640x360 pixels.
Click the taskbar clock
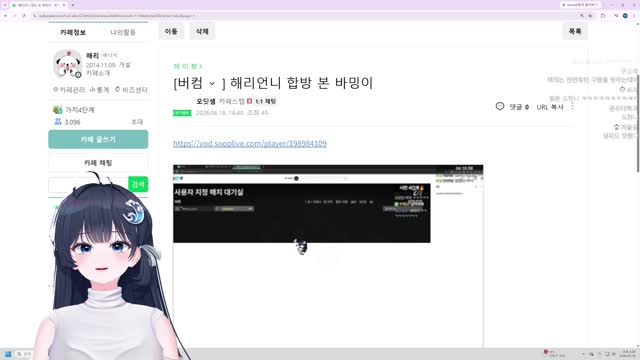(629, 354)
